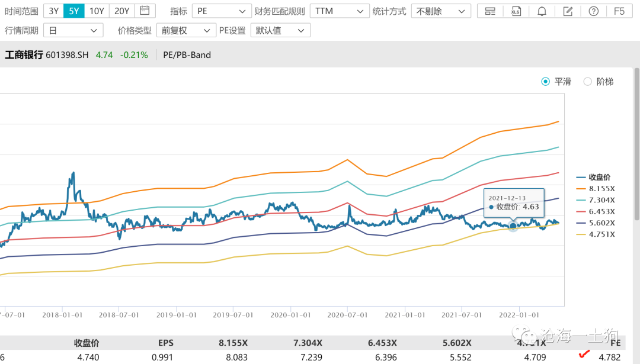Toggle the 7.304X legend series
Image resolution: width=640 pixels, height=364 pixels.
(596, 199)
